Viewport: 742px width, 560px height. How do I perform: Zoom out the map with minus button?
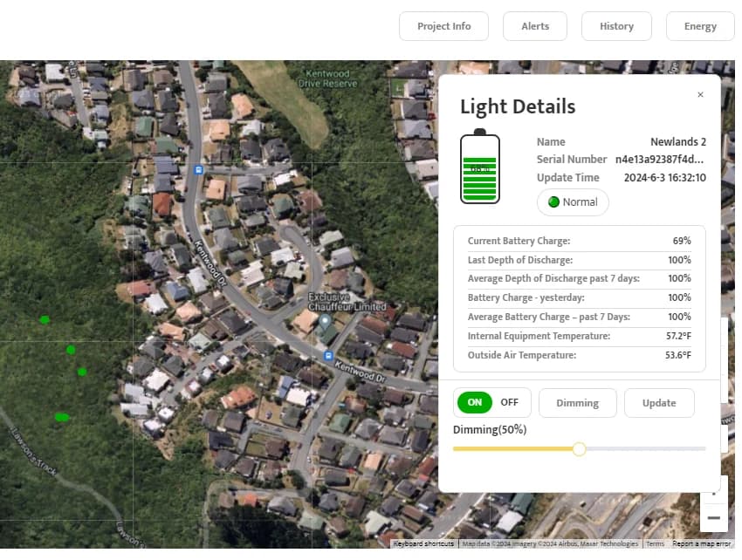713,518
